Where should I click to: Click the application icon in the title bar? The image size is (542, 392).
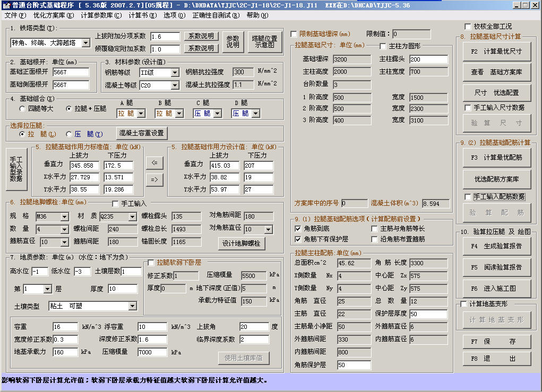pos(6,5)
